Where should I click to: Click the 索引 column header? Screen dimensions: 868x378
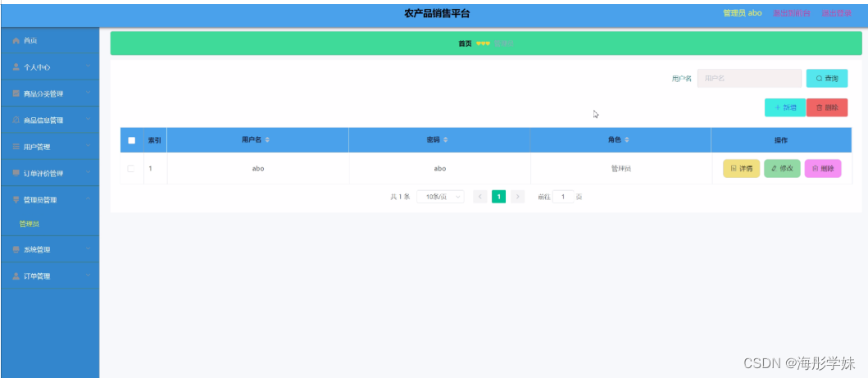point(154,140)
